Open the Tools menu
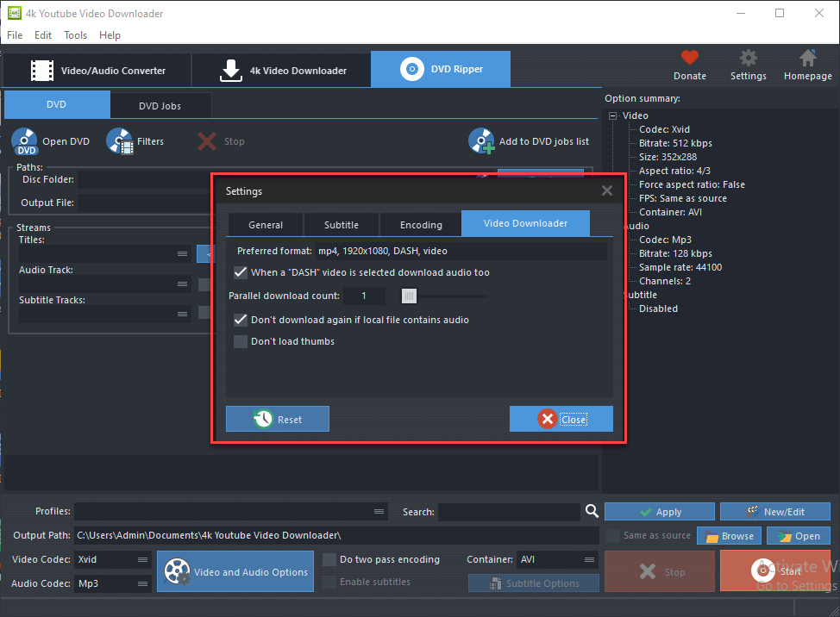The width and height of the screenshot is (840, 617). 75,35
